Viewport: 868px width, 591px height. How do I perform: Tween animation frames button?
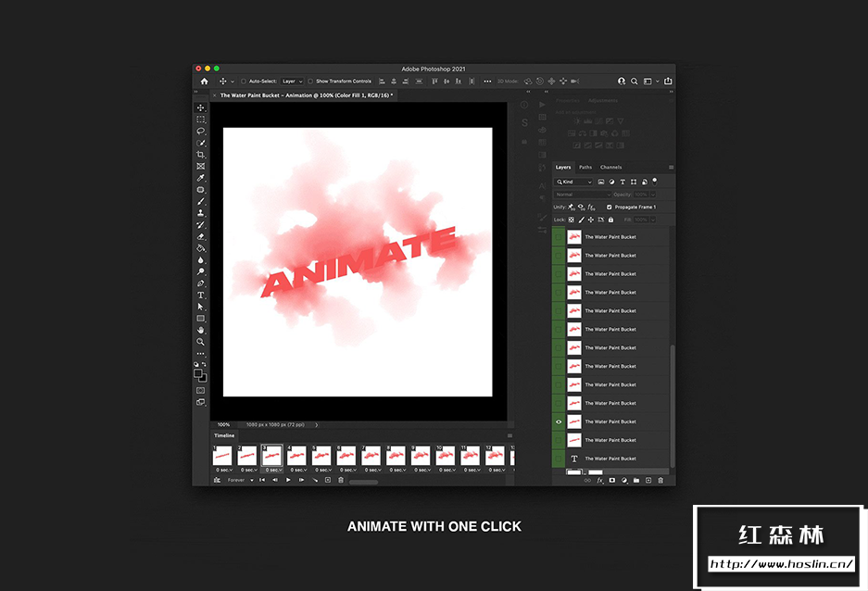coord(315,481)
